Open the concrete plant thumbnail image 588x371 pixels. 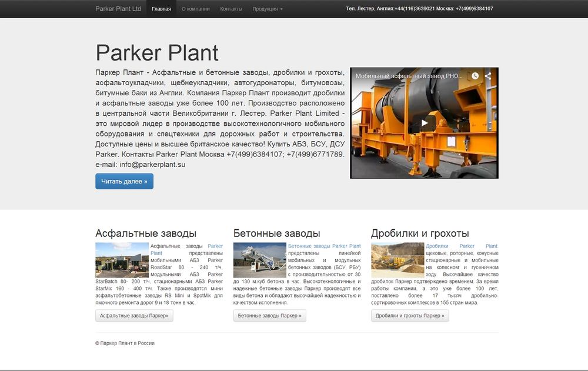pyautogui.click(x=260, y=260)
